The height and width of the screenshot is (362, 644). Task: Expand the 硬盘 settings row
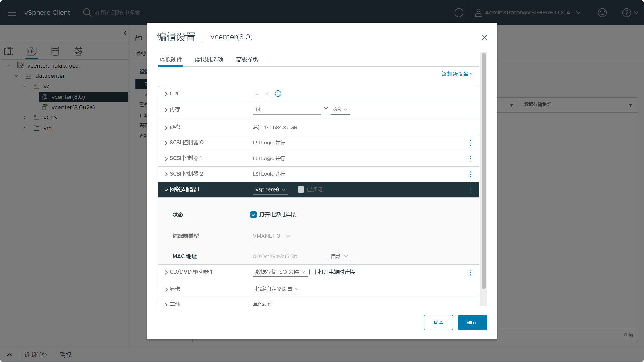click(166, 128)
